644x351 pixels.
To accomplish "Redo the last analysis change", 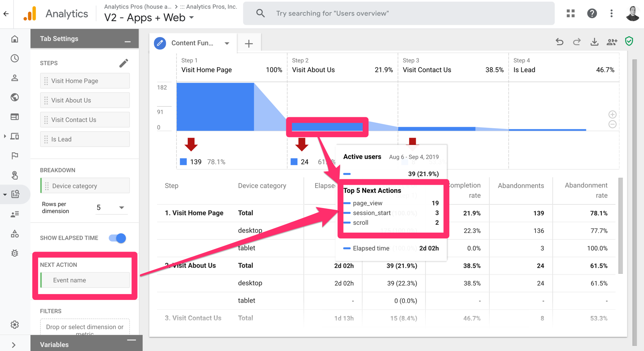I will [x=577, y=41].
